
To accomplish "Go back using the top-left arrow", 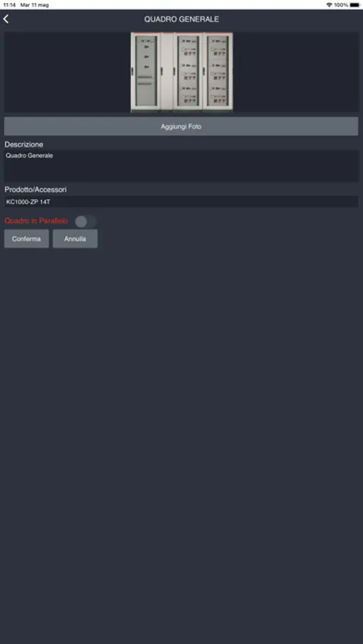I will click(x=6, y=19).
